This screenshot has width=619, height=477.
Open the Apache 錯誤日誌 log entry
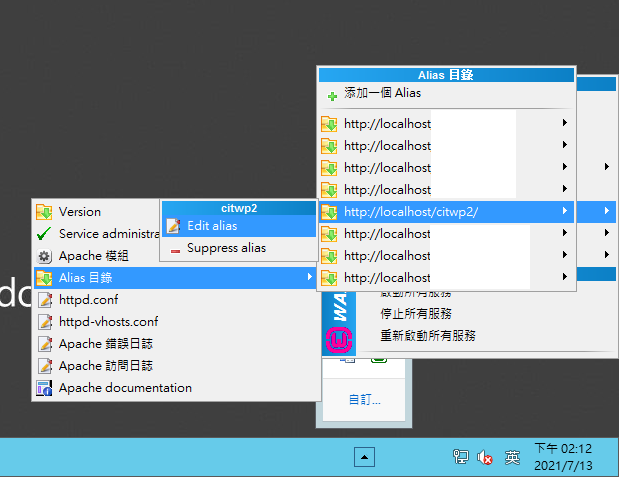[105, 344]
